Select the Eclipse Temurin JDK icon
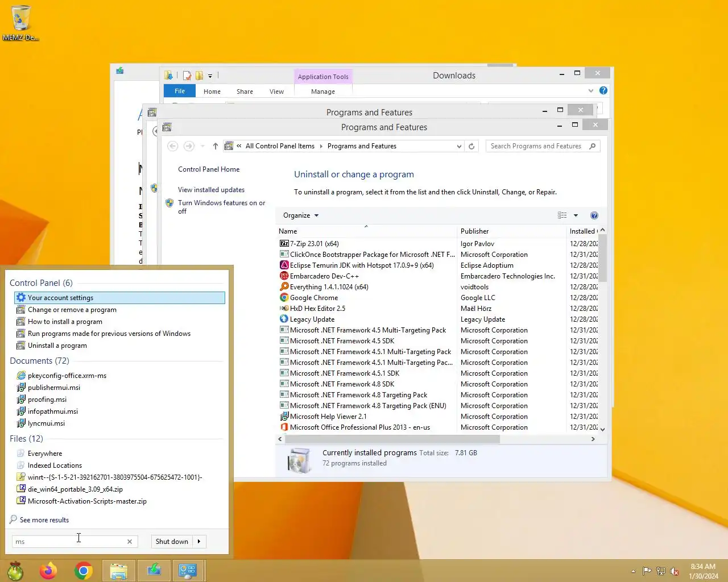 point(284,265)
